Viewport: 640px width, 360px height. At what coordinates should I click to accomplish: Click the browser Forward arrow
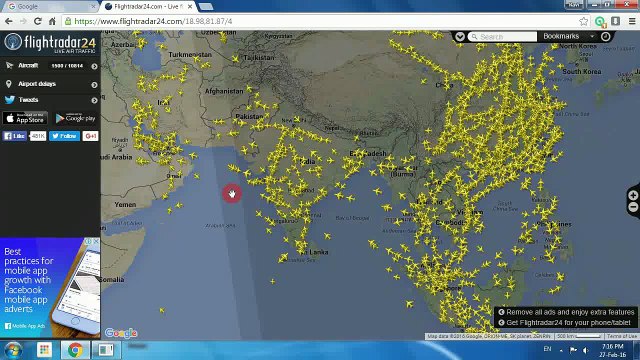pos(23,21)
